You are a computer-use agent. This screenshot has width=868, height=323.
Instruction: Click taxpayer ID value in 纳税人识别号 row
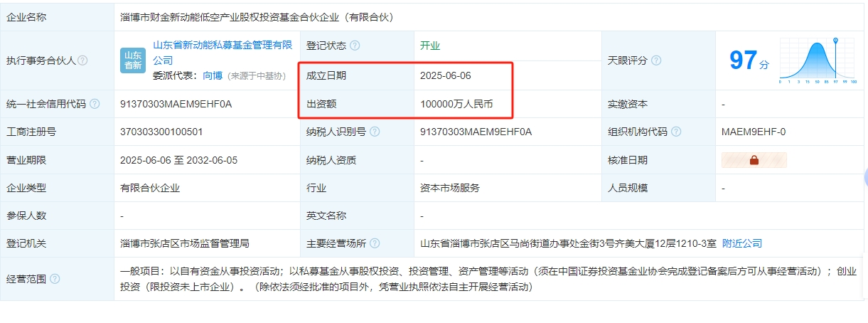[x=476, y=132]
